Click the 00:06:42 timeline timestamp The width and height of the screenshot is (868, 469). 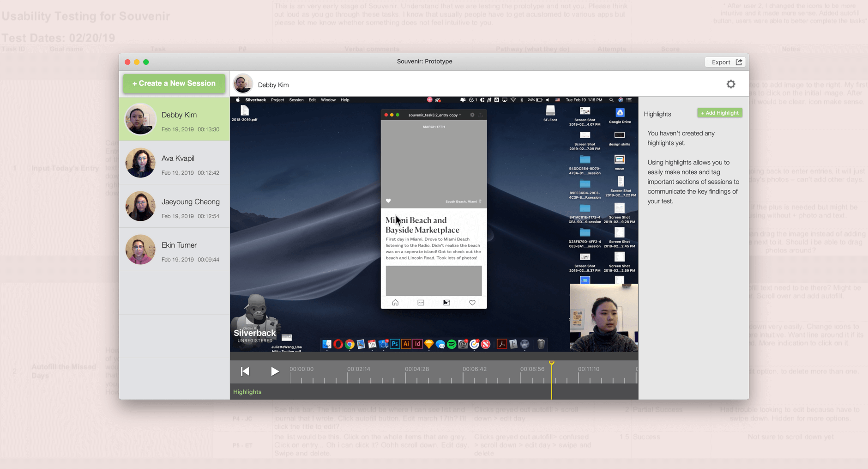[x=474, y=369]
